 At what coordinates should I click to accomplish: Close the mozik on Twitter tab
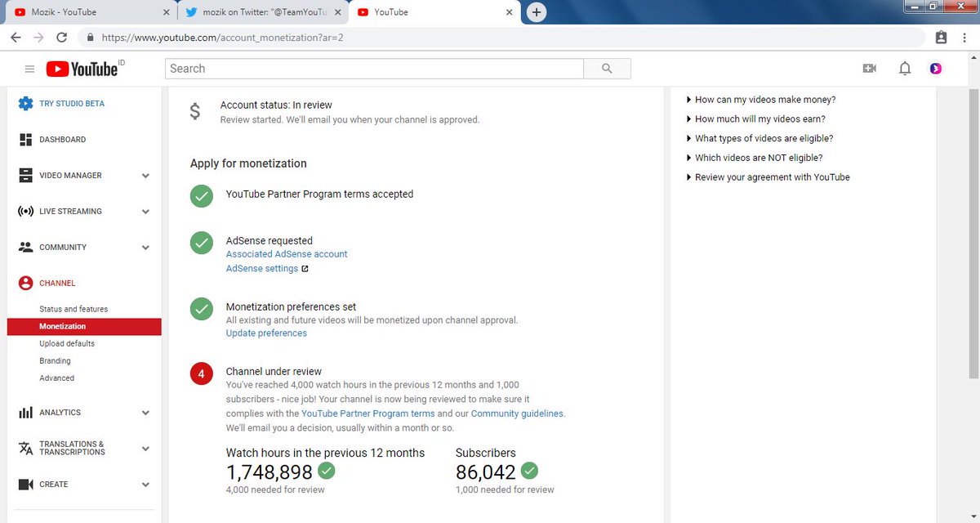[x=339, y=12]
